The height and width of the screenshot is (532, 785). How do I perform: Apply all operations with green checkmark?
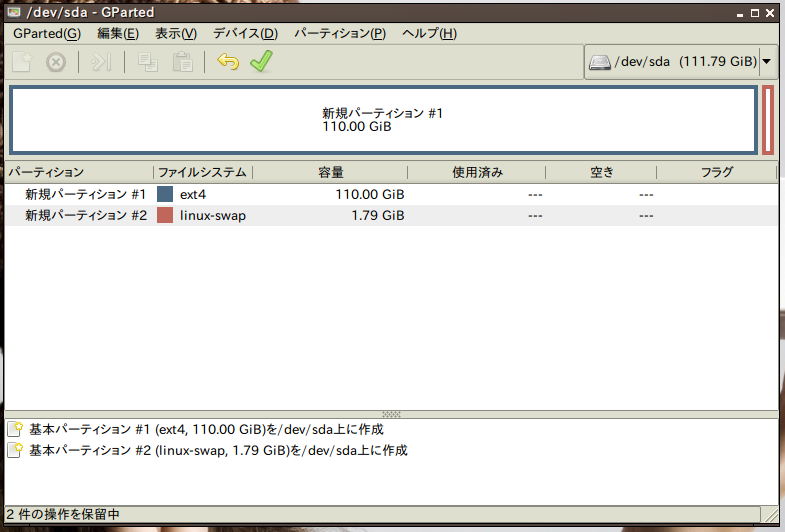pyautogui.click(x=262, y=62)
